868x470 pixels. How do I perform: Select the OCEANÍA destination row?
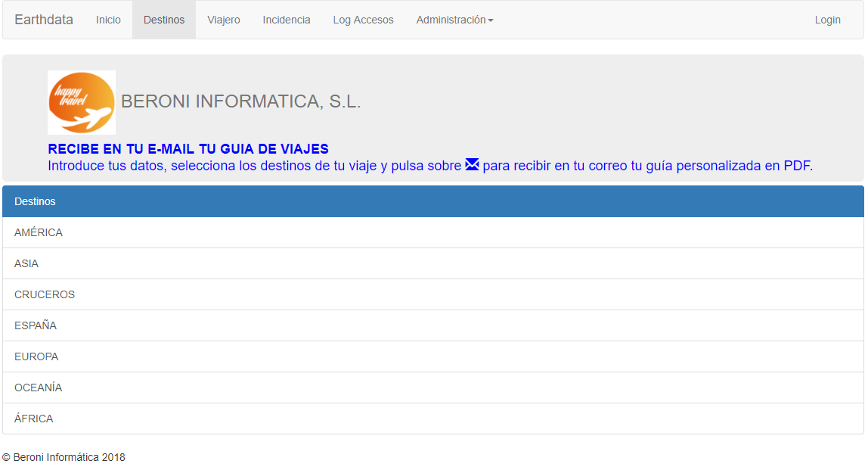coord(38,388)
